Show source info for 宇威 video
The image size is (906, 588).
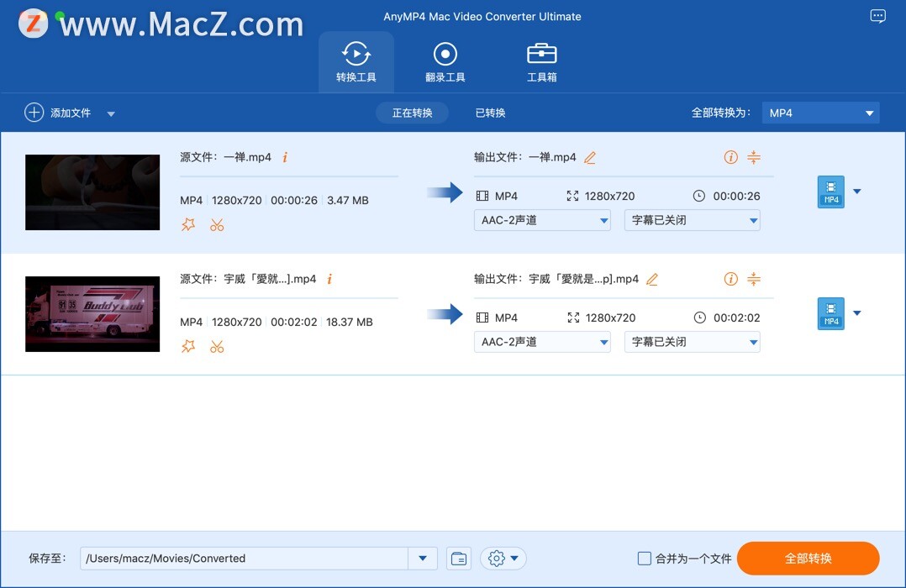(x=329, y=279)
